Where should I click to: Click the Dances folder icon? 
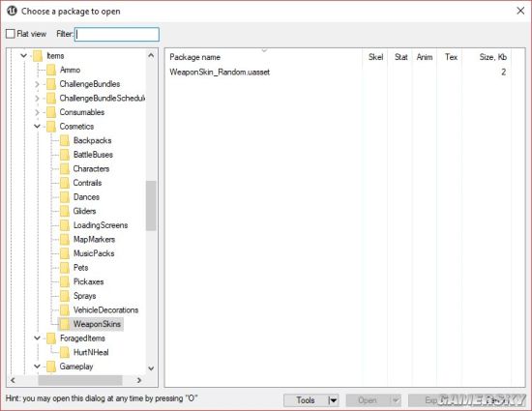(65, 196)
